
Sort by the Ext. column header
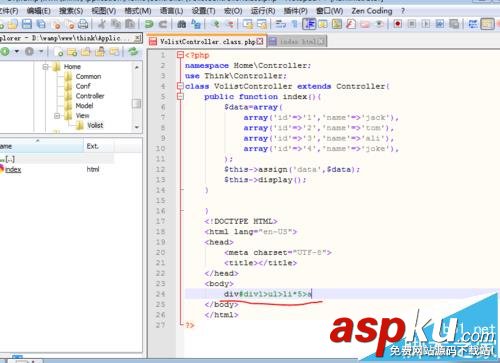click(x=99, y=146)
